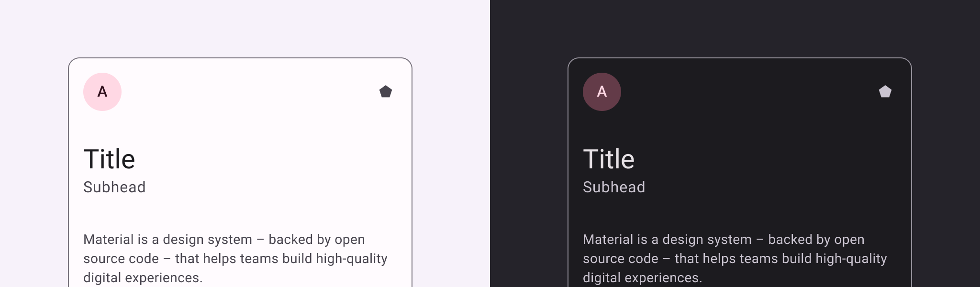Click the word "Material" in the light card body
The width and height of the screenshot is (980, 287).
coord(109,240)
